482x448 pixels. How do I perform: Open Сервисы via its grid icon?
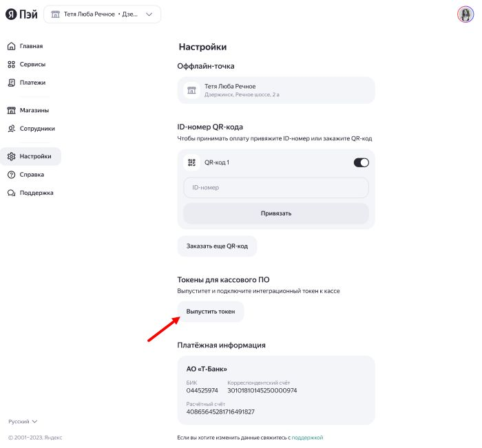(x=11, y=64)
